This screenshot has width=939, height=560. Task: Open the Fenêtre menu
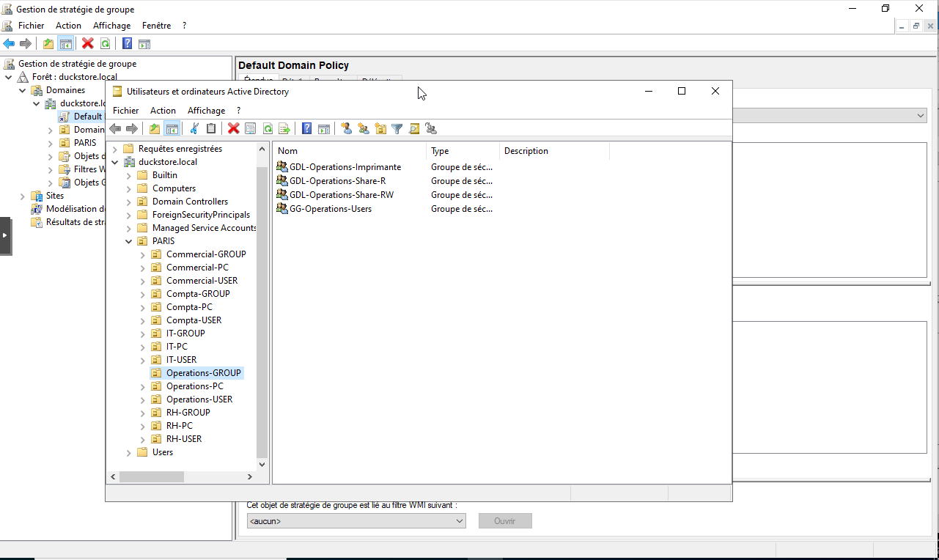coord(156,26)
